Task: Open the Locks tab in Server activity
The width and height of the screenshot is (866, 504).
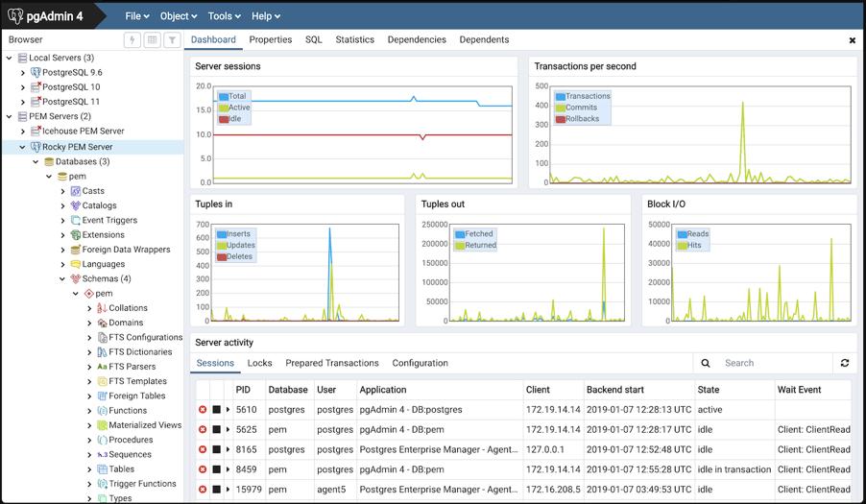Action: pyautogui.click(x=259, y=363)
